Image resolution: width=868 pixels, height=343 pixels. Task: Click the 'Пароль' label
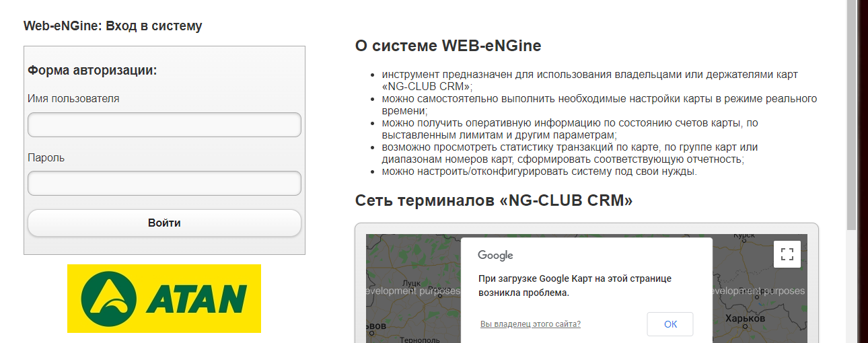46,157
